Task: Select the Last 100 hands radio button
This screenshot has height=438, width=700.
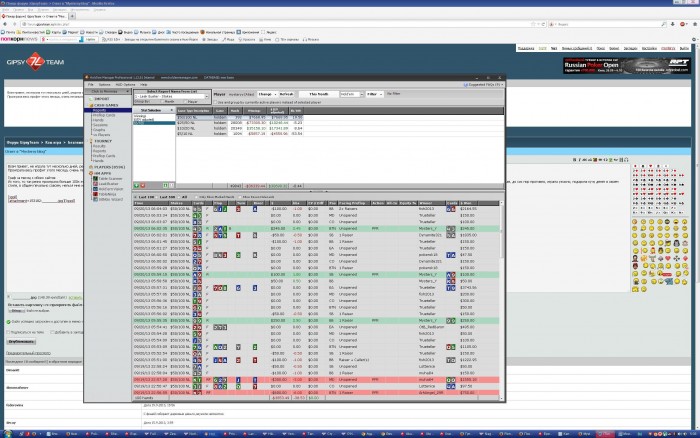Action: pyautogui.click(x=136, y=197)
